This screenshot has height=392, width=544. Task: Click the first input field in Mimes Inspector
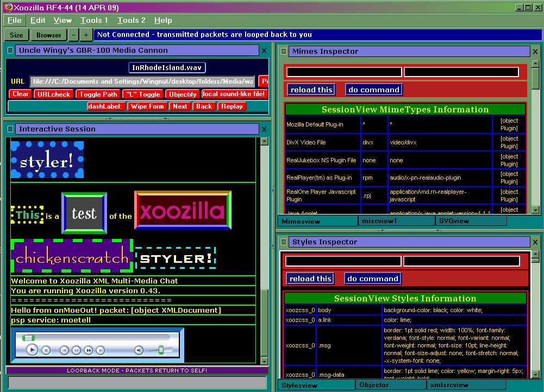click(x=344, y=72)
